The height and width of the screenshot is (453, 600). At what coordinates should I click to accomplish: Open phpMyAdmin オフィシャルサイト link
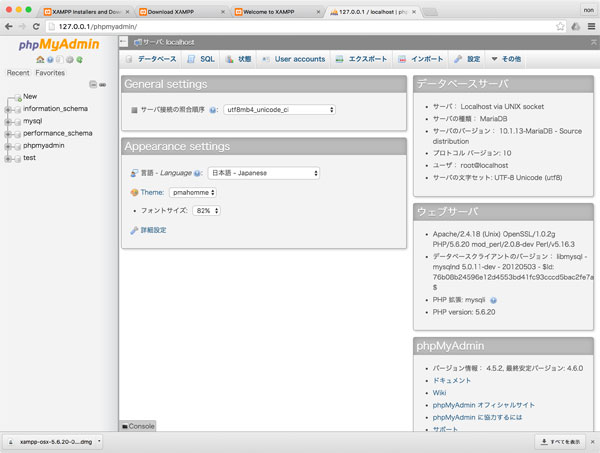[484, 405]
